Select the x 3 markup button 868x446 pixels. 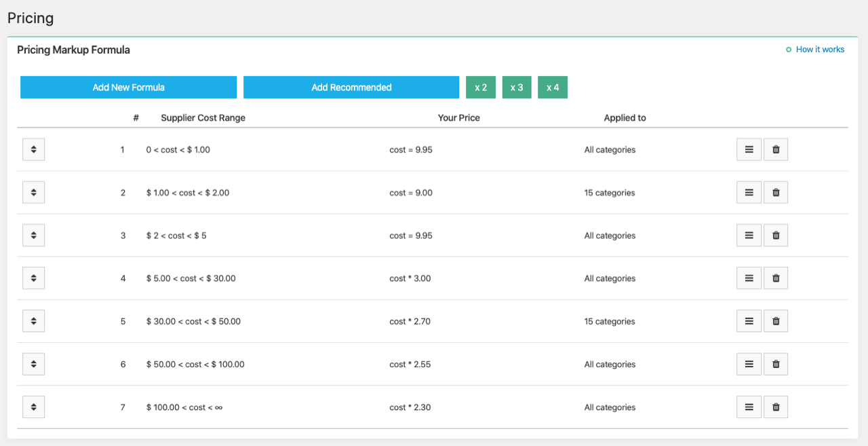click(x=517, y=88)
